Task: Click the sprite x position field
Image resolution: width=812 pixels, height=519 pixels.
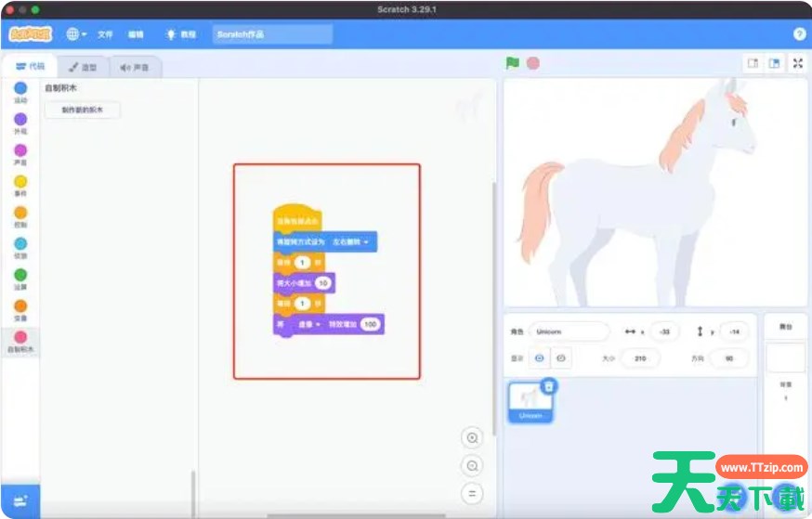Action: pyautogui.click(x=665, y=331)
